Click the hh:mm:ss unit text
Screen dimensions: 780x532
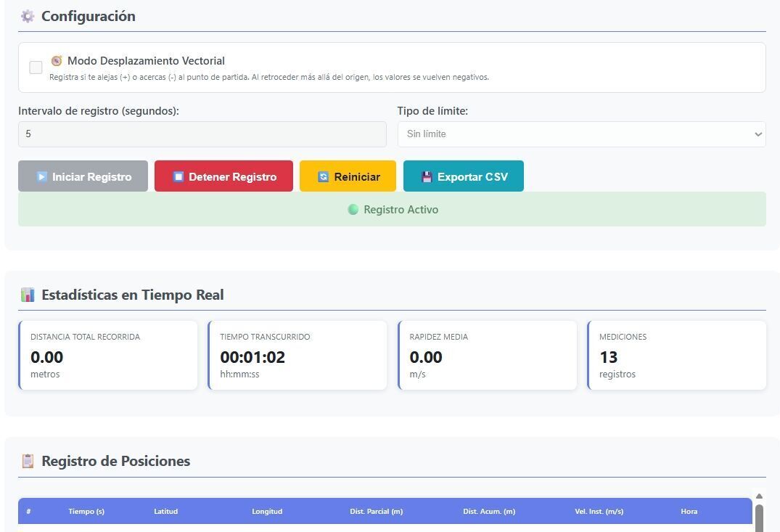(239, 375)
